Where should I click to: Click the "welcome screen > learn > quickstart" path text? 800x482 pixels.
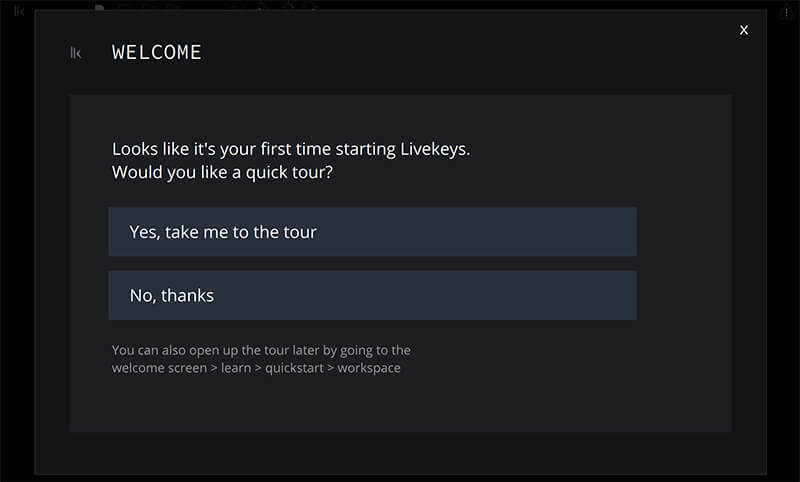click(218, 368)
